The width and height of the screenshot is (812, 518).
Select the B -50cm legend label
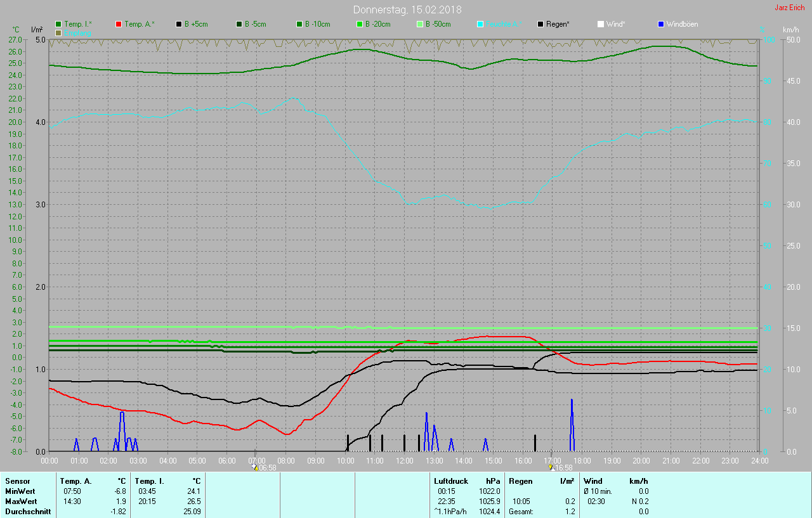(x=436, y=24)
